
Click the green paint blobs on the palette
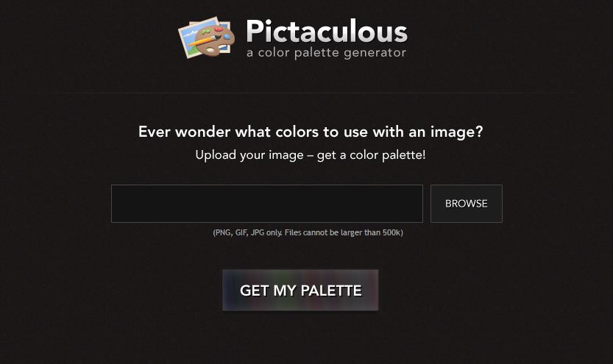(x=205, y=32)
